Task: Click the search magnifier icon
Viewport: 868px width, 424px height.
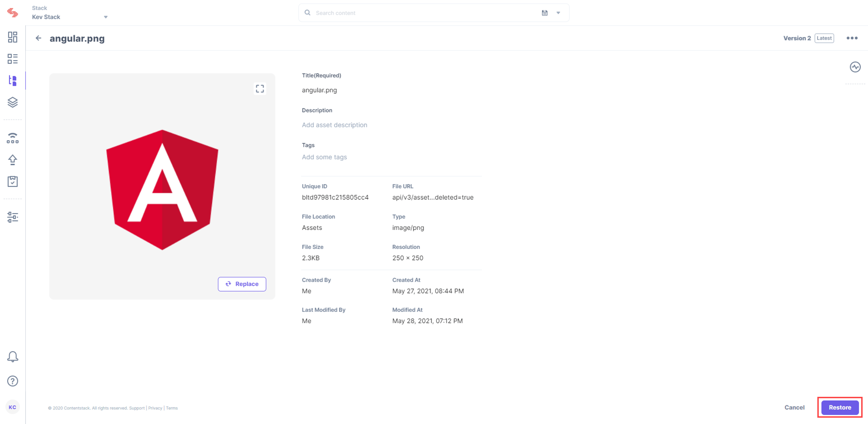Action: (x=307, y=12)
